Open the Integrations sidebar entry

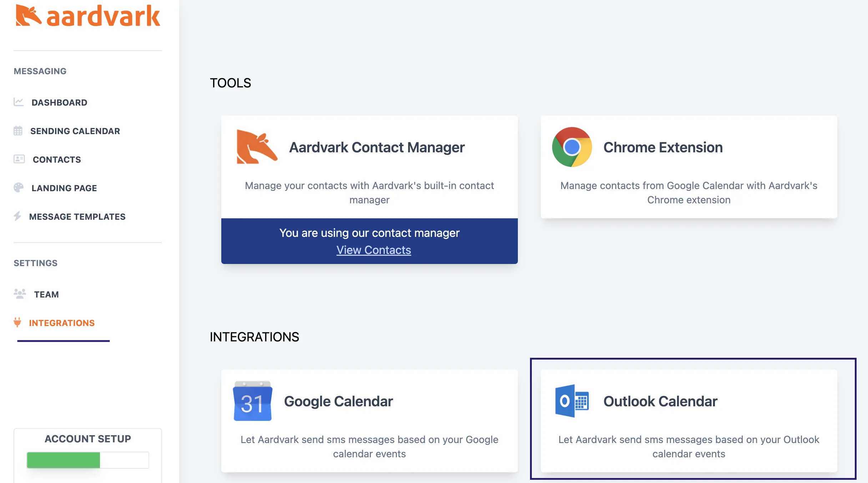62,323
